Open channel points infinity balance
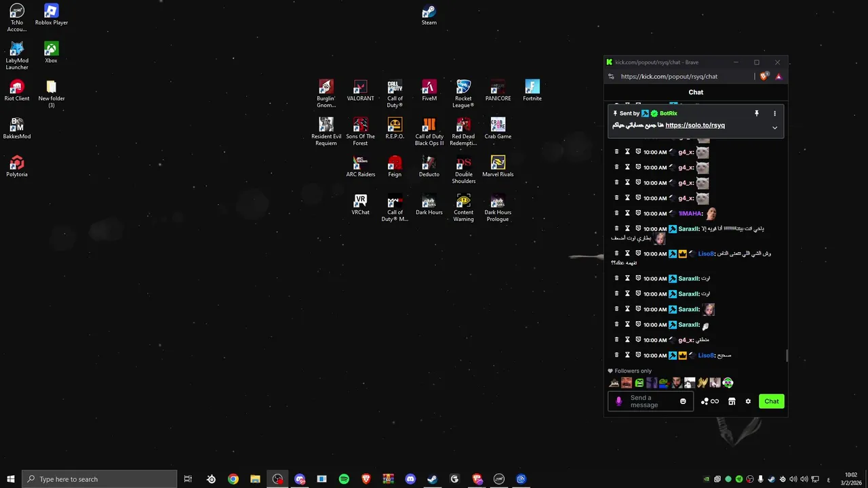868x488 pixels. 710,401
